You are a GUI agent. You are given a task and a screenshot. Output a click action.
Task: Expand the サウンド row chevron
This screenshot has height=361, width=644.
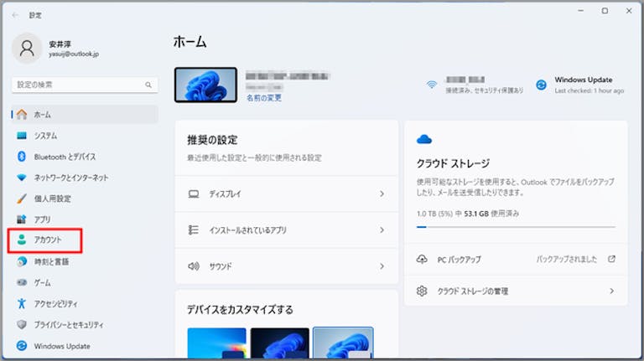coord(382,266)
